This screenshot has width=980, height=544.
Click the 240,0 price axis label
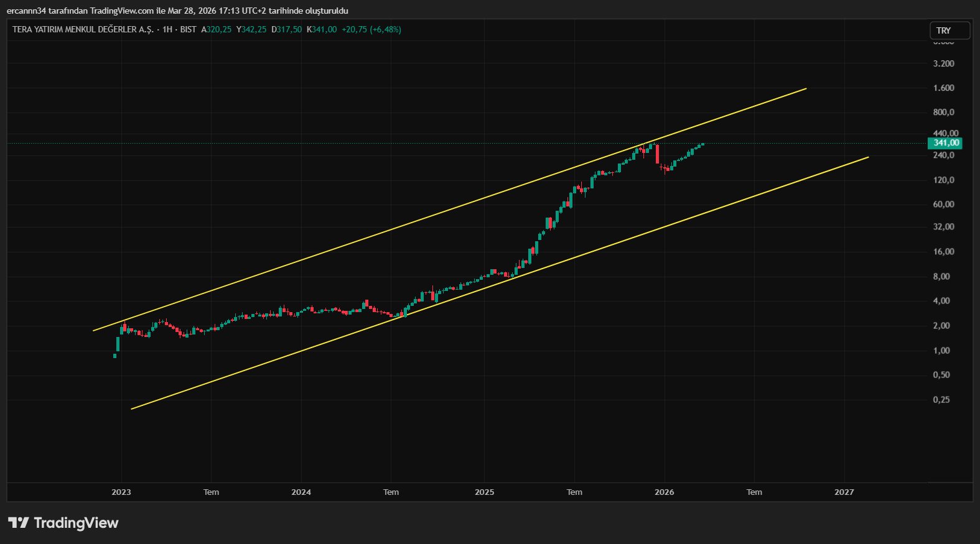[943, 155]
